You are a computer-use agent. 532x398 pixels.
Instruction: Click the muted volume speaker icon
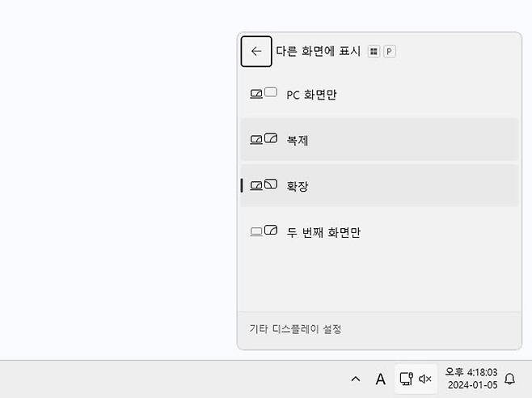(425, 379)
